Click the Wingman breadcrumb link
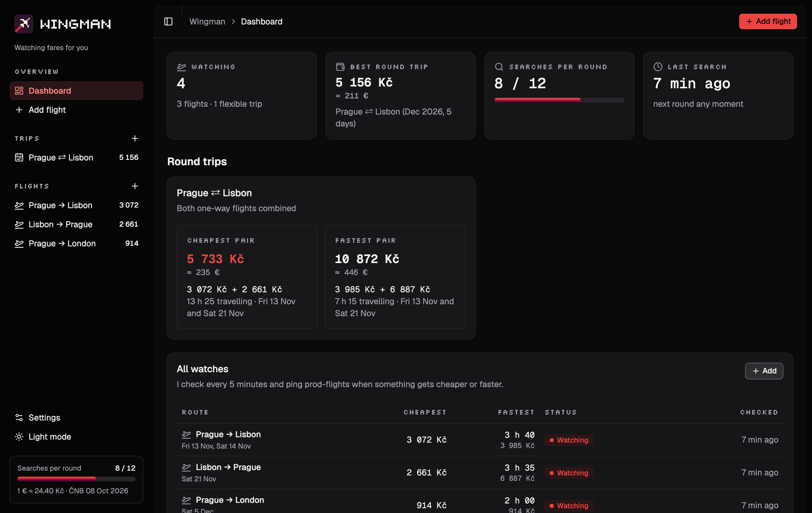 tap(207, 21)
